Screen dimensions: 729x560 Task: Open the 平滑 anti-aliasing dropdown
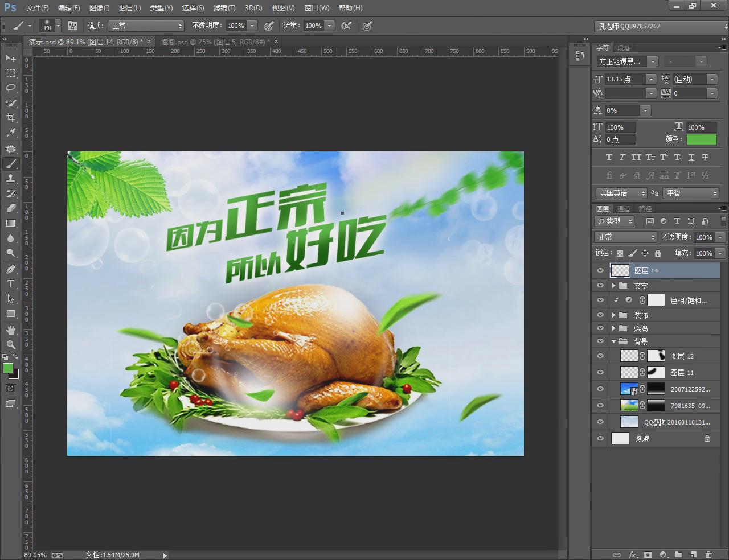[x=691, y=193]
